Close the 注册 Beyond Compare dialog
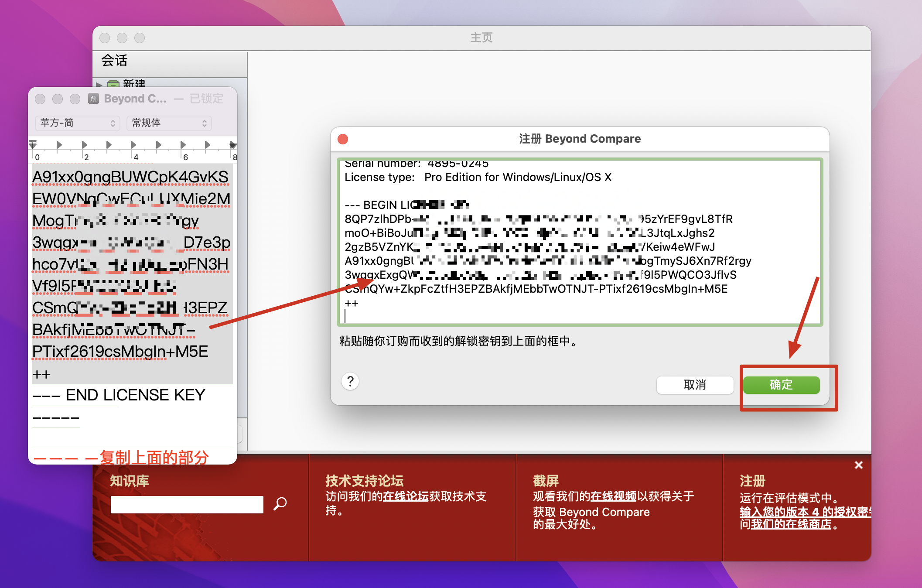The height and width of the screenshot is (588, 922). 343,139
